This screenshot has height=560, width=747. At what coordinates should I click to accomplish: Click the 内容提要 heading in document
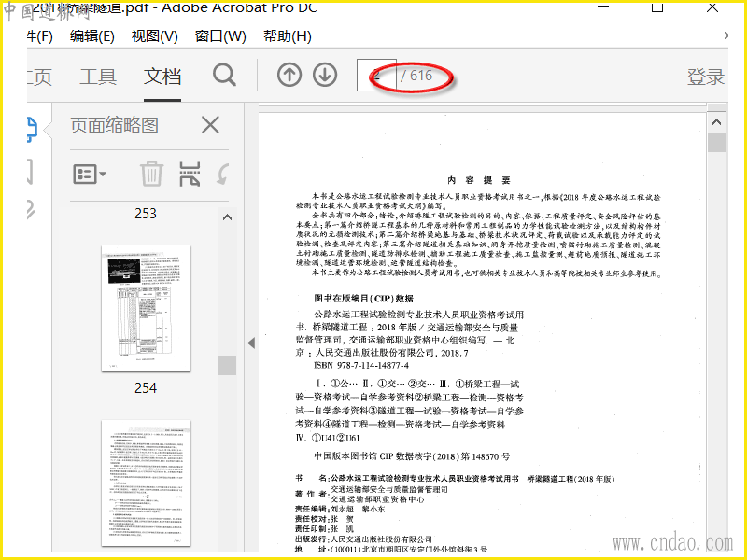[x=479, y=180]
